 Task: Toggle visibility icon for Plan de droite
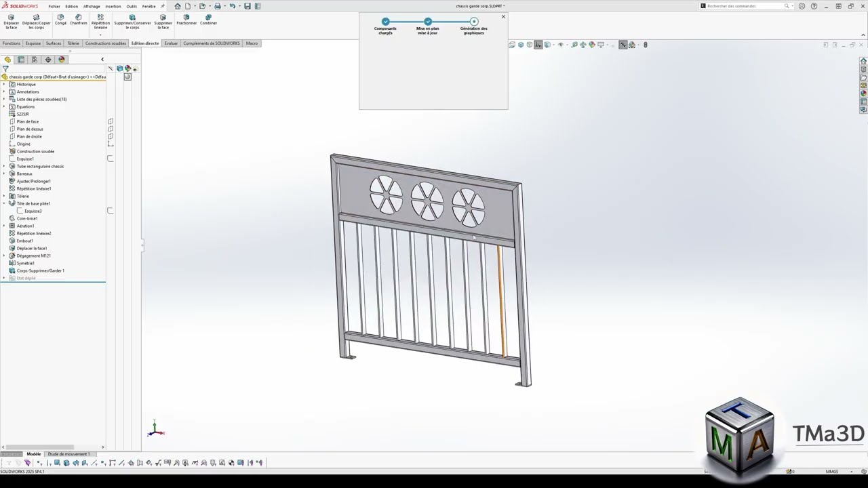[111, 136]
